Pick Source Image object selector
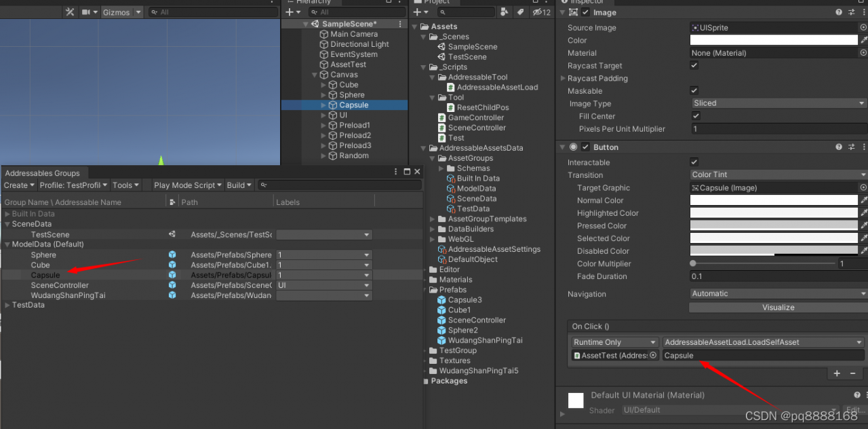 tap(863, 28)
